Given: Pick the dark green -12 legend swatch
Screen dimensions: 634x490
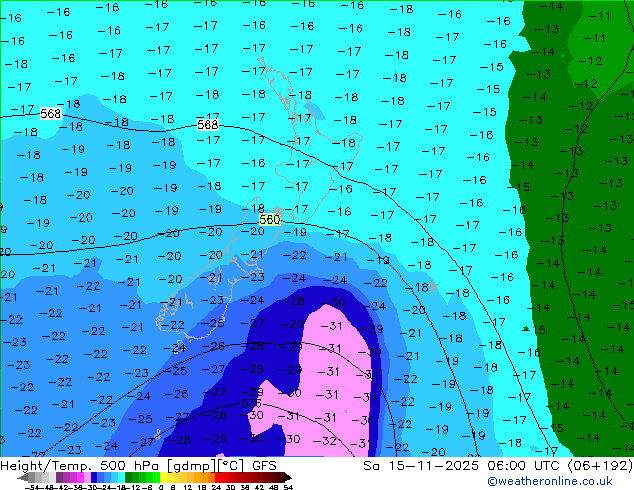Looking at the screenshot, I should [x=128, y=477].
